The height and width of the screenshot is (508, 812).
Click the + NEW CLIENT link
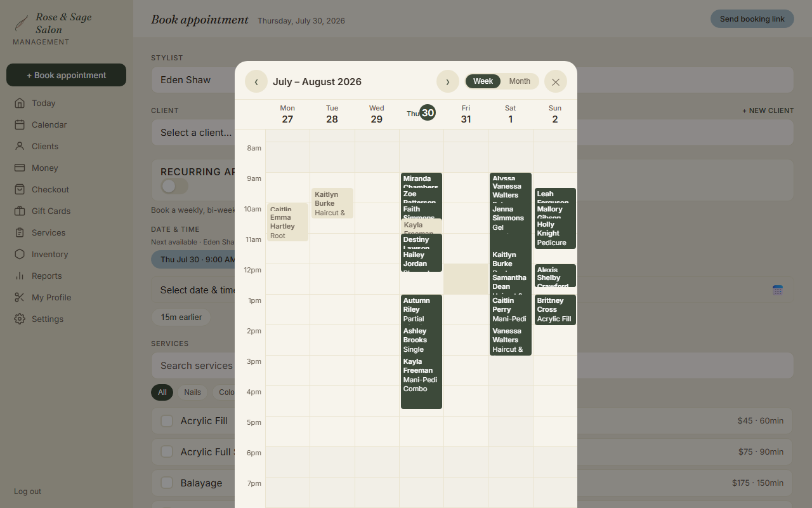768,110
